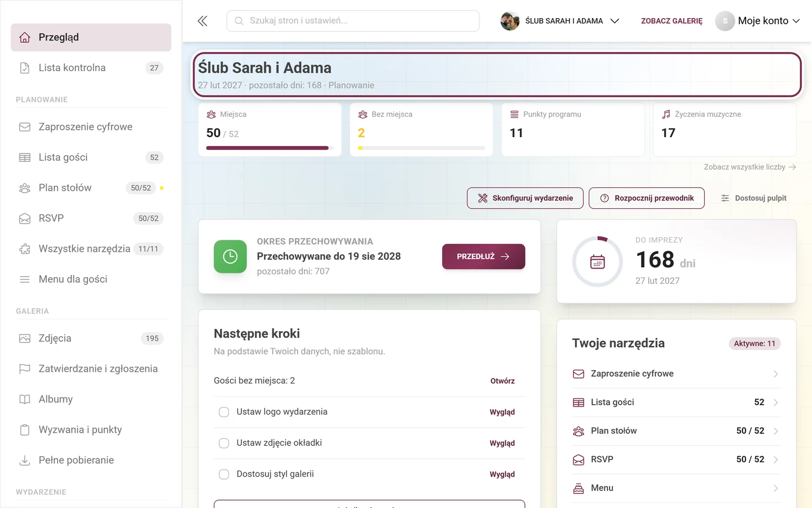This screenshot has width=812, height=508.
Task: Click the Plan stołów people icon in sidebar
Action: (25, 188)
